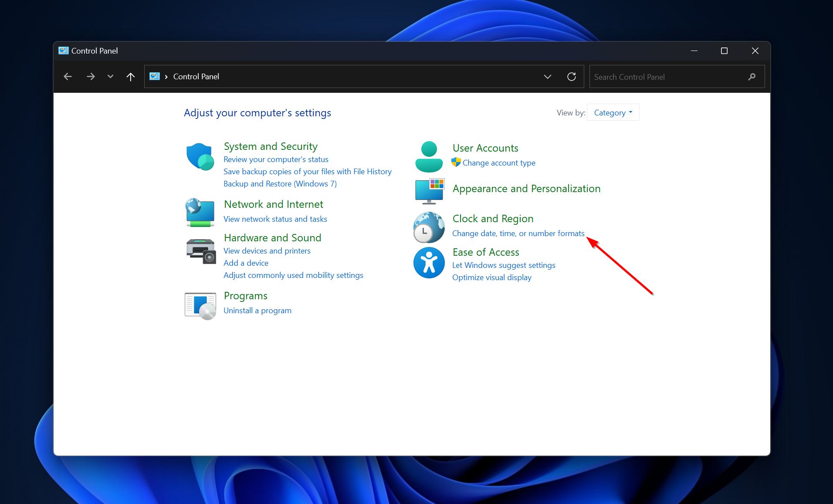Open the Ease of Access icon
The image size is (833, 504).
pos(429,263)
